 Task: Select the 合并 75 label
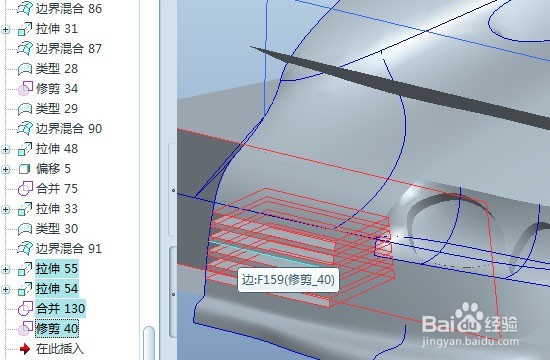pyautogui.click(x=57, y=189)
